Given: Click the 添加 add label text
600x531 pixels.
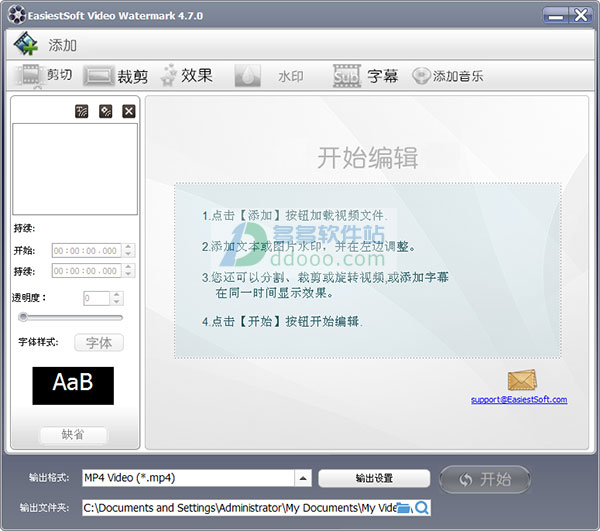Looking at the screenshot, I should point(62,45).
